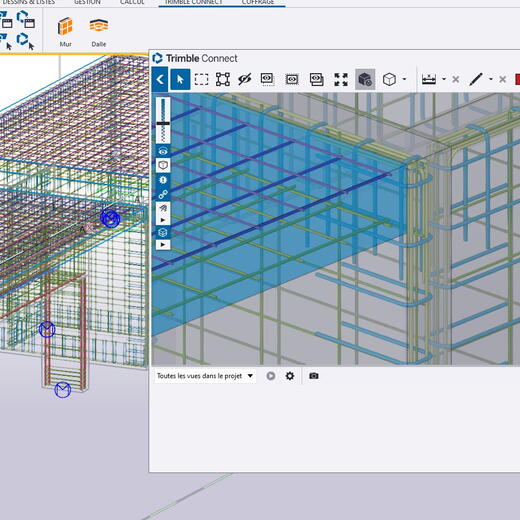Click the upper track of the vertical slider
The height and width of the screenshot is (520, 520).
pos(163,109)
